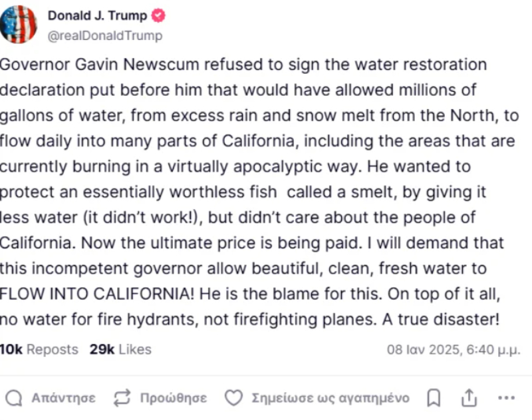The width and height of the screenshot is (532, 420).
Task: Open the three-dot more options menu
Action: coord(506,398)
